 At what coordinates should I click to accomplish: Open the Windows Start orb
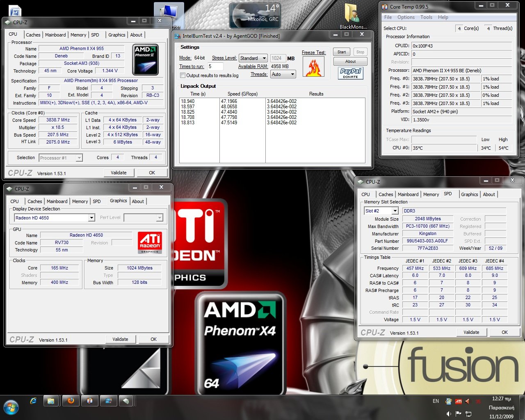click(11, 407)
